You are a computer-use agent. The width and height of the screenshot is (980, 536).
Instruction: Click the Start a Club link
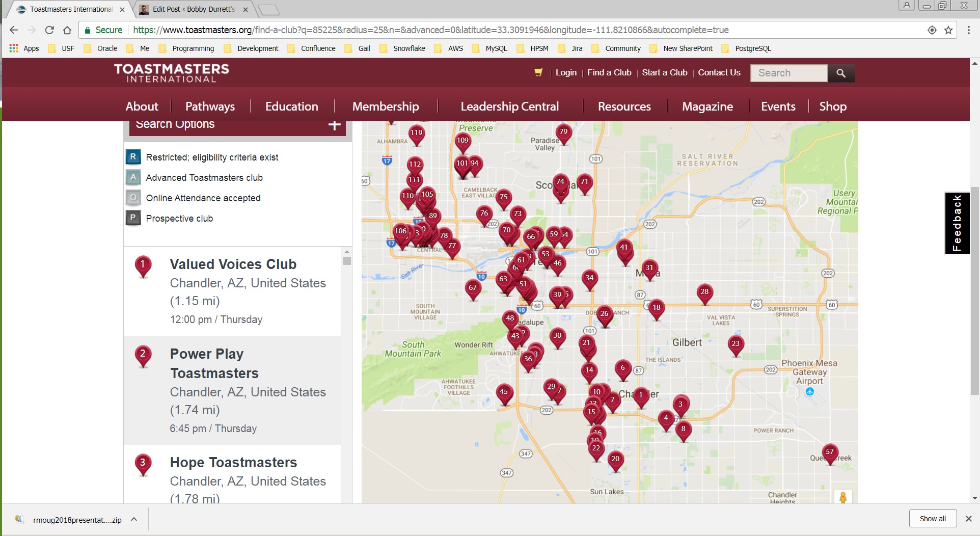[665, 72]
